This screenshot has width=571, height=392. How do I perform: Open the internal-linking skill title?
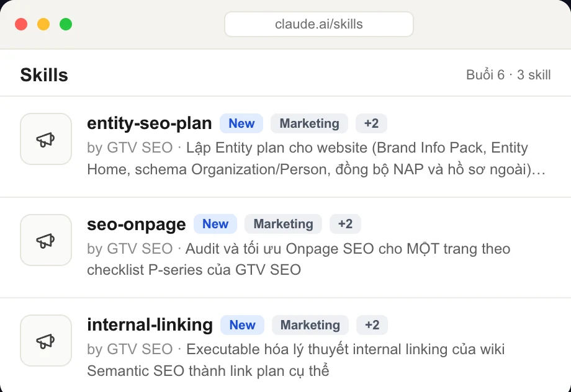[150, 324]
